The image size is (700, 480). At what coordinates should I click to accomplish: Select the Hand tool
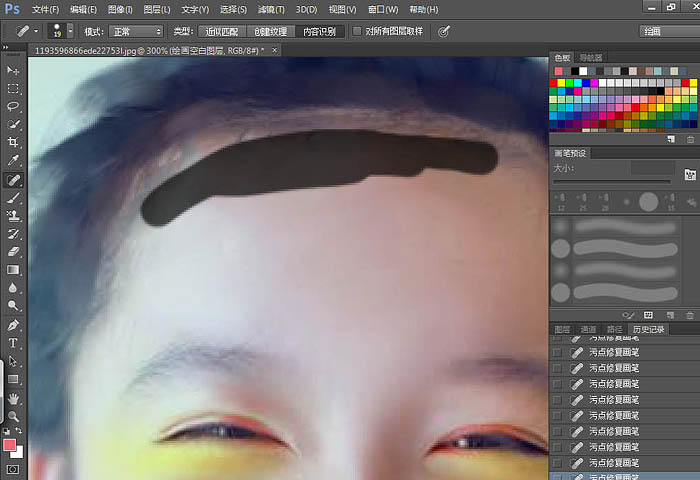(13, 398)
